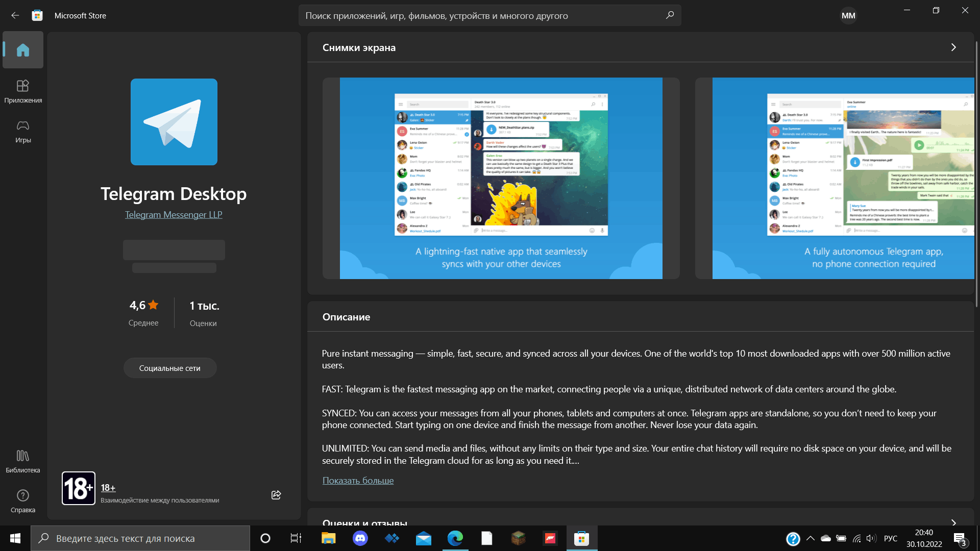
Task: Expand the Оценки и отзывы section
Action: [953, 522]
